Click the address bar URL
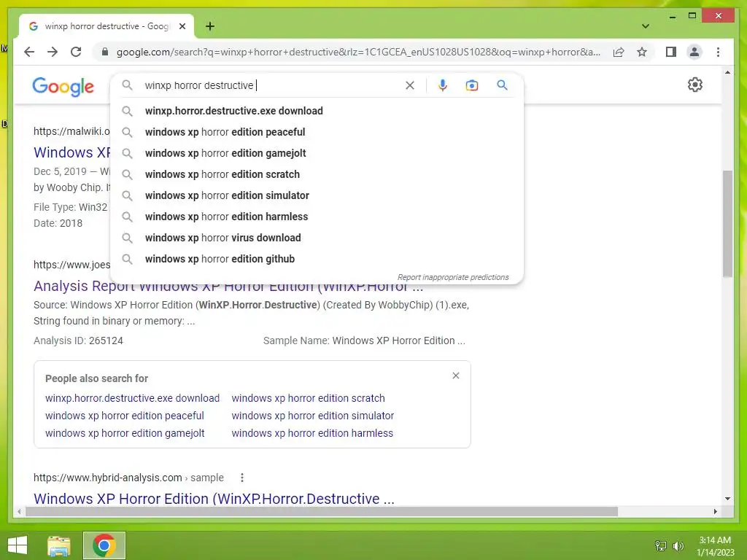This screenshot has width=747, height=560. tap(358, 52)
